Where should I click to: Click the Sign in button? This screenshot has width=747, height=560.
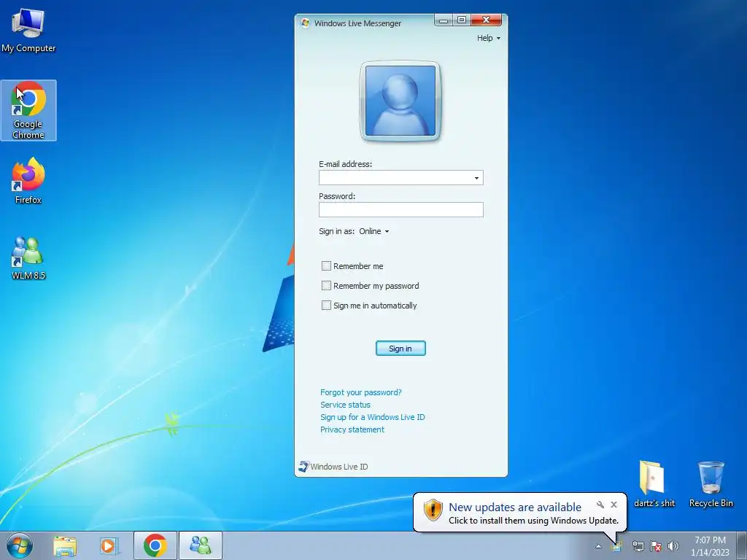[x=400, y=349]
